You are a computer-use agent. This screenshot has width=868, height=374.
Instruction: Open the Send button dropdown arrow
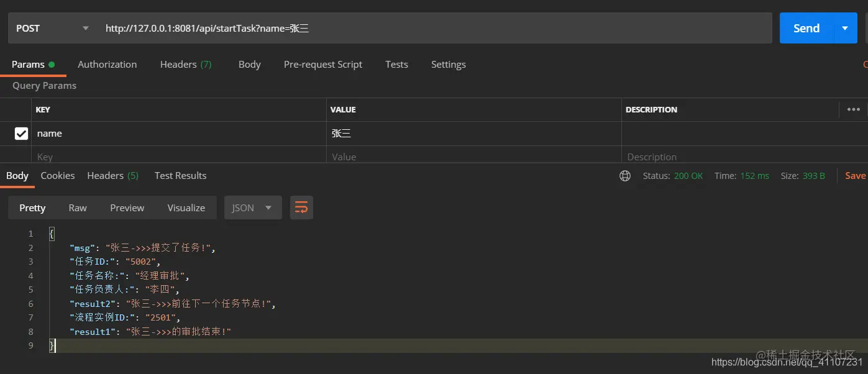pyautogui.click(x=845, y=28)
